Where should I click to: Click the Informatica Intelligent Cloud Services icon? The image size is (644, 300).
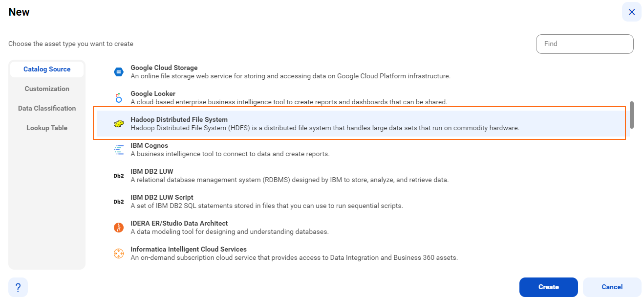[118, 254]
